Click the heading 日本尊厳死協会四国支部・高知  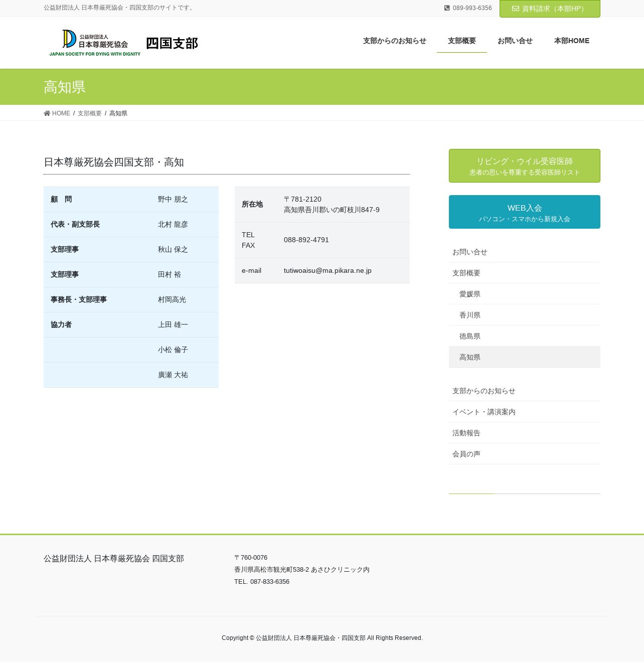tap(114, 162)
